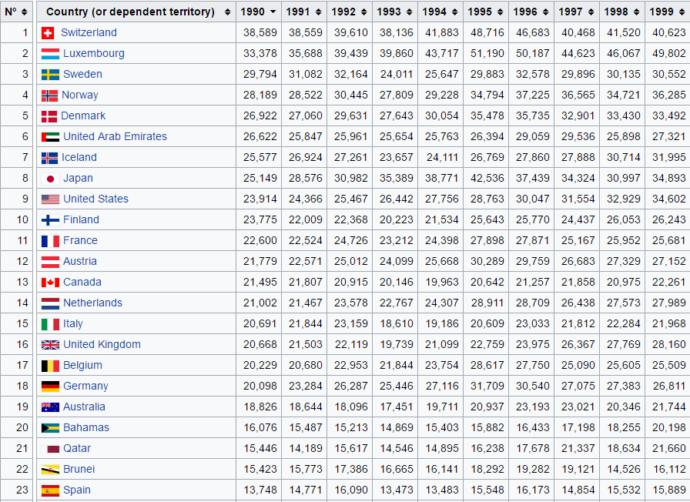
Task: Click the Spain flag icon
Action: pyautogui.click(x=50, y=491)
